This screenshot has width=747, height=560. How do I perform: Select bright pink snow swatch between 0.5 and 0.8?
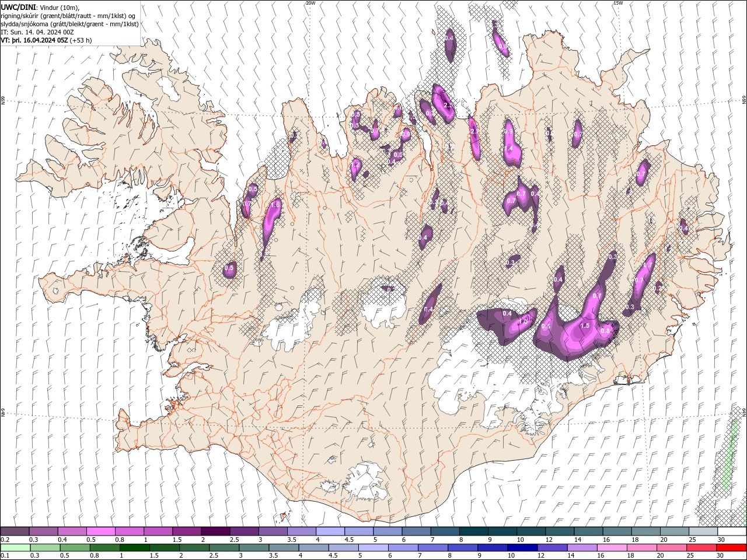point(100,531)
